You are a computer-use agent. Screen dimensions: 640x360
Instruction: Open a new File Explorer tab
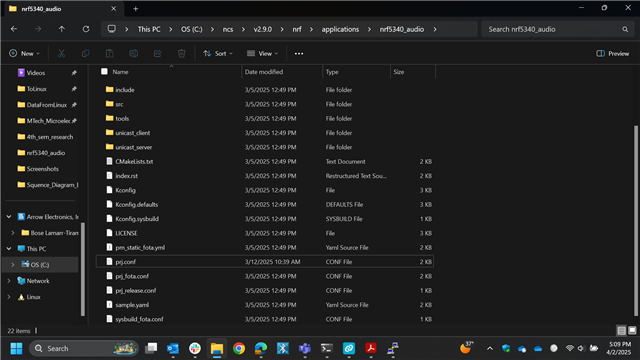coord(136,9)
